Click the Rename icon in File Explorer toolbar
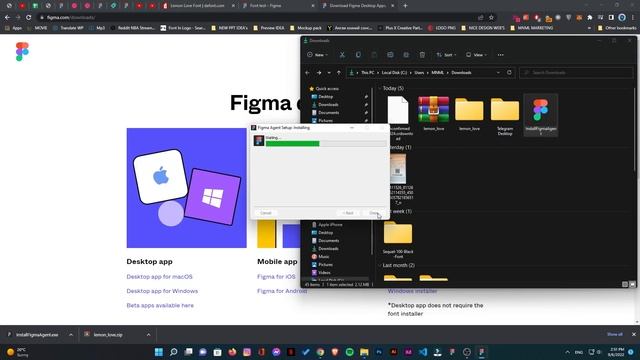Image resolution: width=640 pixels, height=360 pixels. (x=390, y=55)
